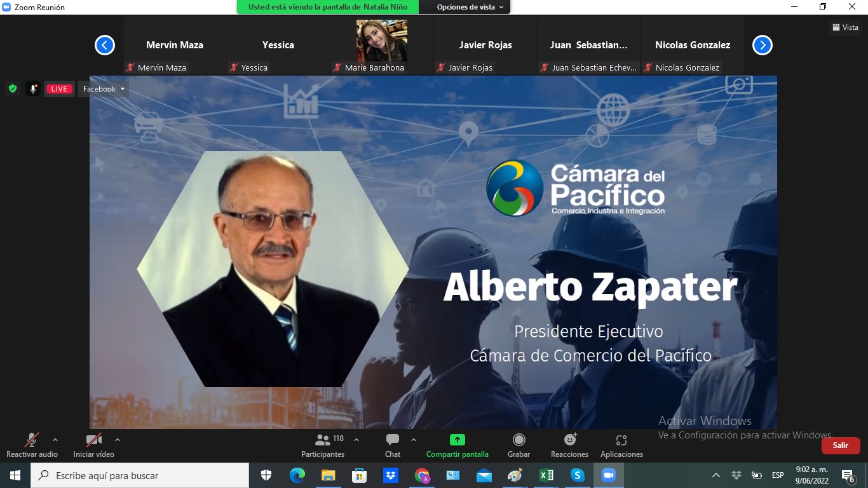Image resolution: width=868 pixels, height=488 pixels.
Task: Click the Dropbox tray icon
Action: tap(736, 475)
